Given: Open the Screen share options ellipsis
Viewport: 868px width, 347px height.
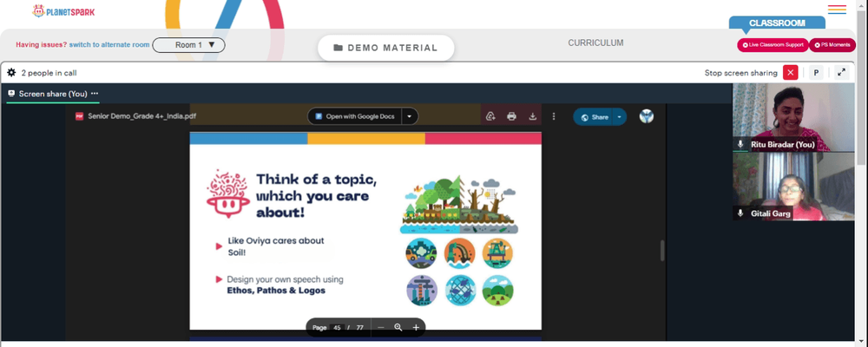Looking at the screenshot, I should (x=95, y=94).
